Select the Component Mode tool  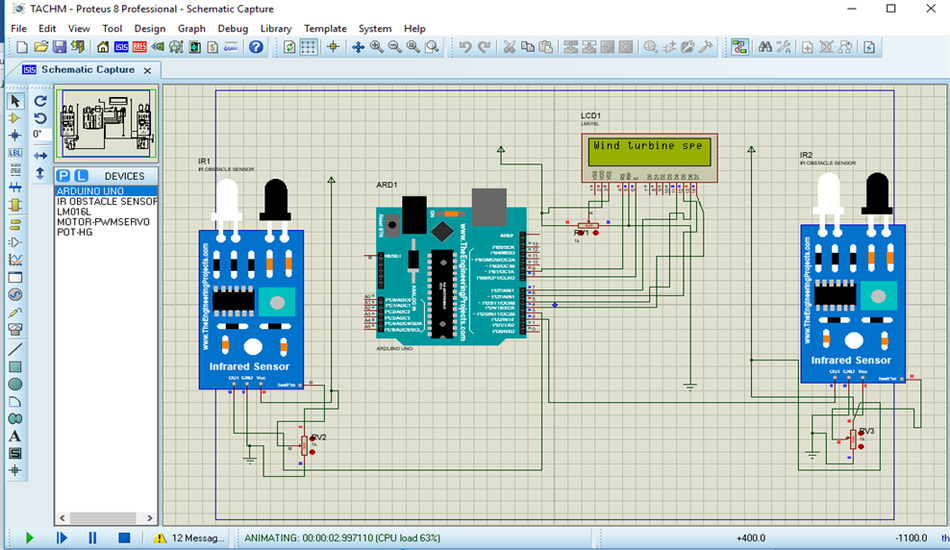pyautogui.click(x=15, y=118)
